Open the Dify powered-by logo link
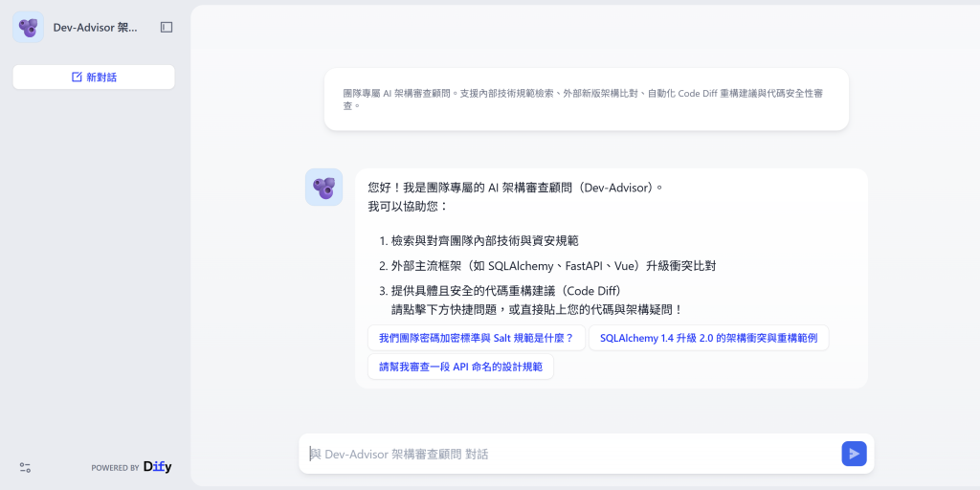980x490 pixels. pyautogui.click(x=158, y=467)
